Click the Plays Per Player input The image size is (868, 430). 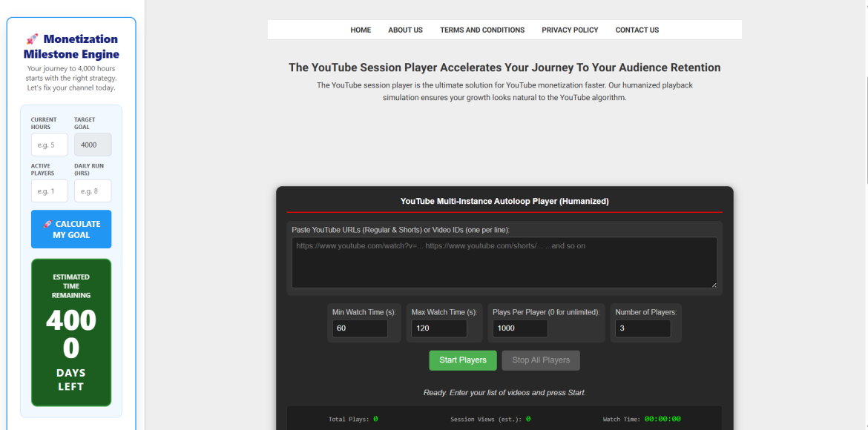[520, 328]
